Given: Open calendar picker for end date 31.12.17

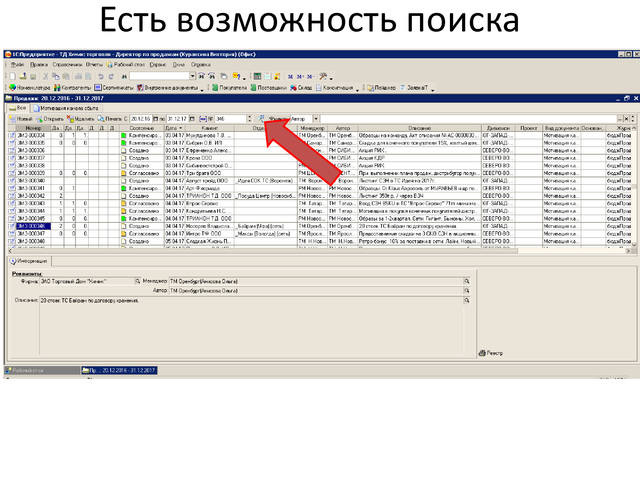Looking at the screenshot, I should 192,119.
